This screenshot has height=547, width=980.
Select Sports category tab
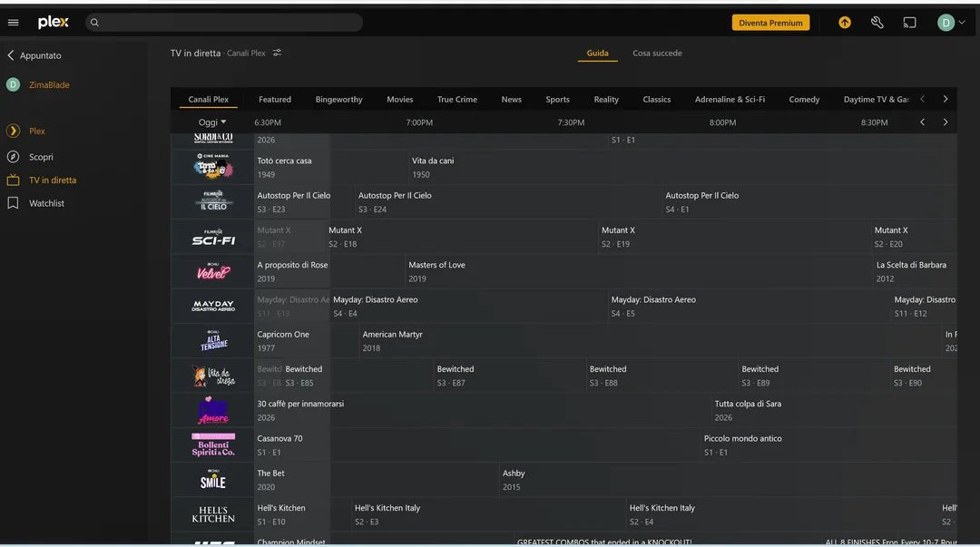(557, 100)
